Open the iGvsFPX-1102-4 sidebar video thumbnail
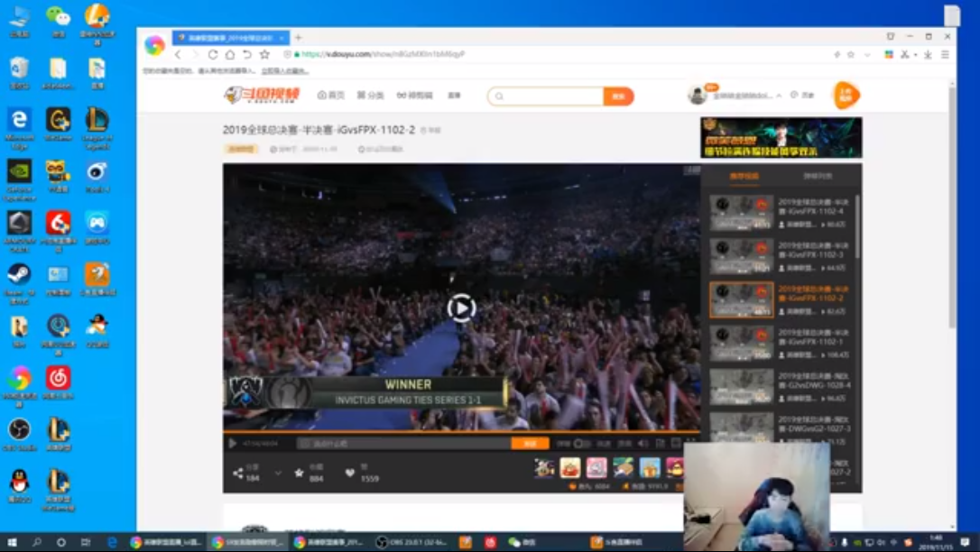This screenshot has height=552, width=980. [x=741, y=212]
